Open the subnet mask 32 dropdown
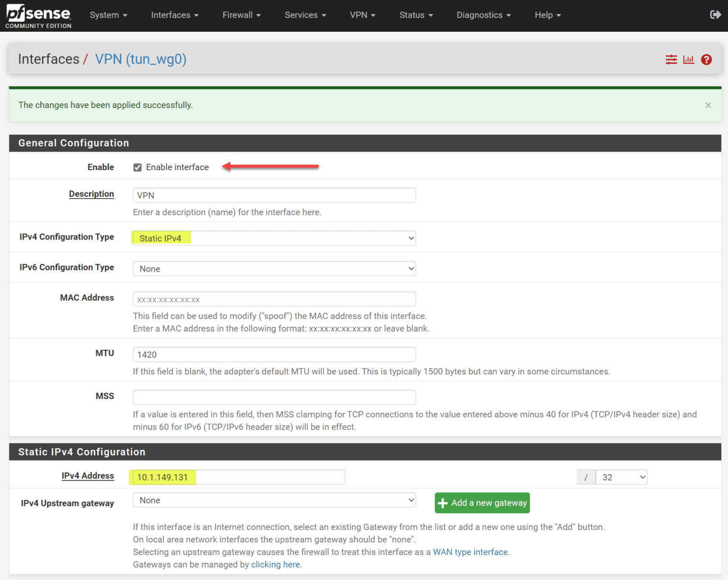 click(x=621, y=477)
